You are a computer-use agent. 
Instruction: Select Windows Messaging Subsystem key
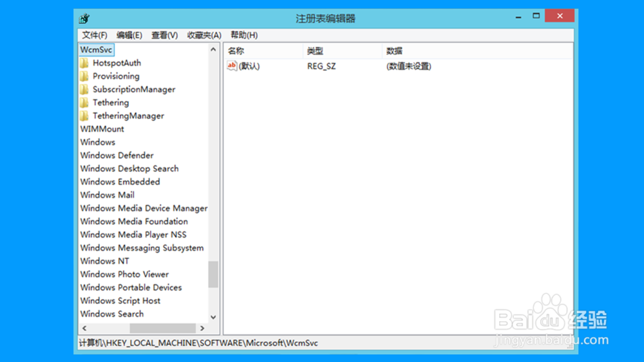click(142, 248)
